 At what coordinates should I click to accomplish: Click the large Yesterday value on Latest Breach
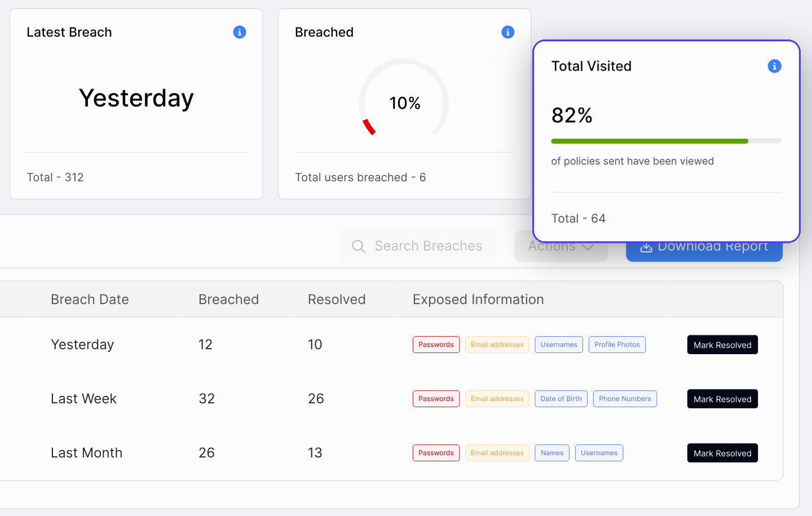coord(136,98)
